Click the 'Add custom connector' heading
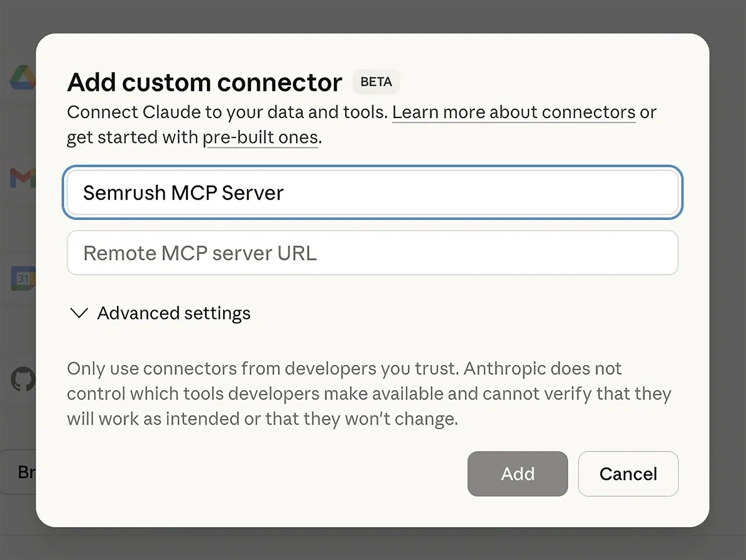This screenshot has height=560, width=746. click(x=204, y=81)
